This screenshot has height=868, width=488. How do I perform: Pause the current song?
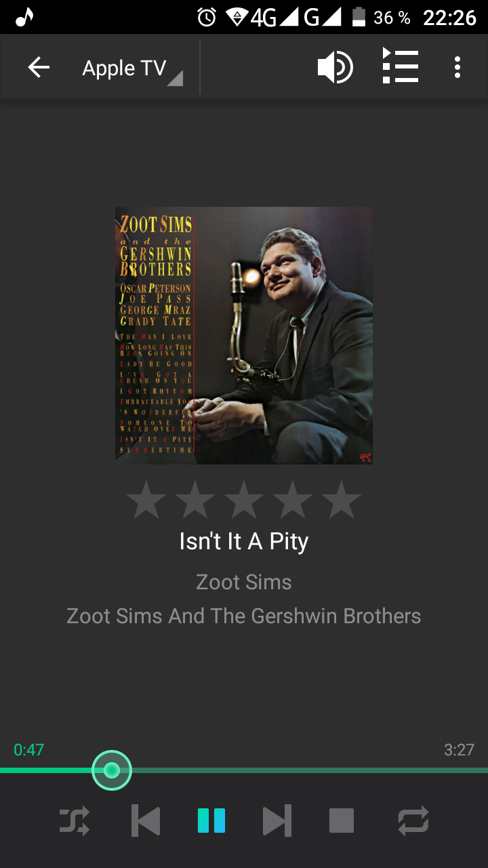click(211, 821)
